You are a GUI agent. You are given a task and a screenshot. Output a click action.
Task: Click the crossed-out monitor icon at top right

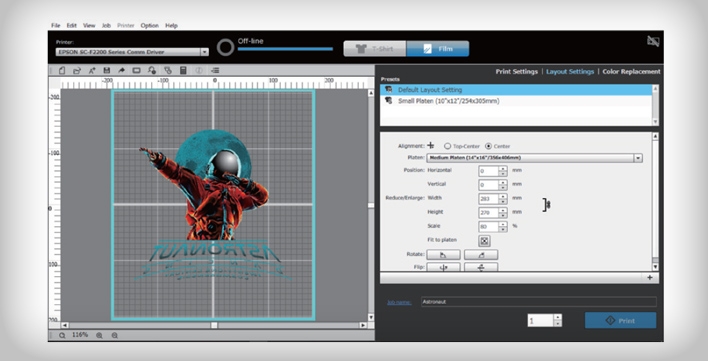tap(653, 42)
